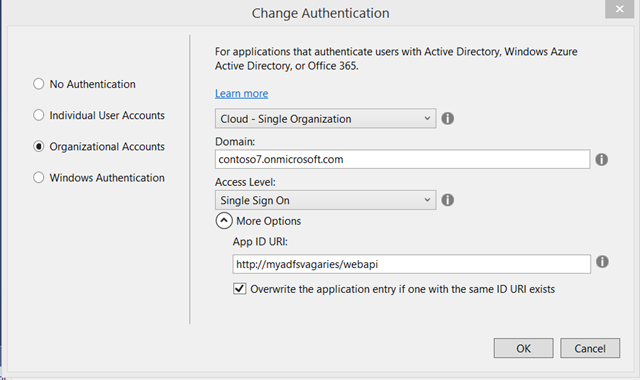
Task: Click Overwrite the application entry label text
Action: point(402,289)
